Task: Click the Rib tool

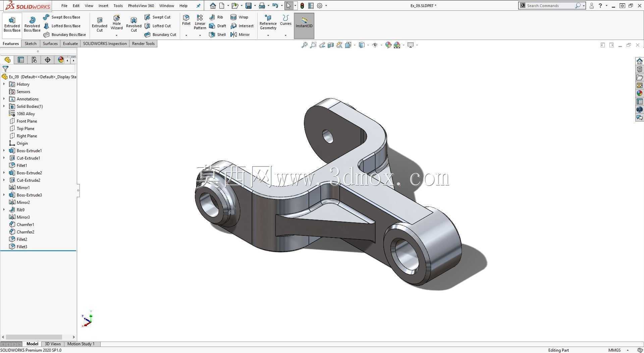Action: [x=216, y=17]
